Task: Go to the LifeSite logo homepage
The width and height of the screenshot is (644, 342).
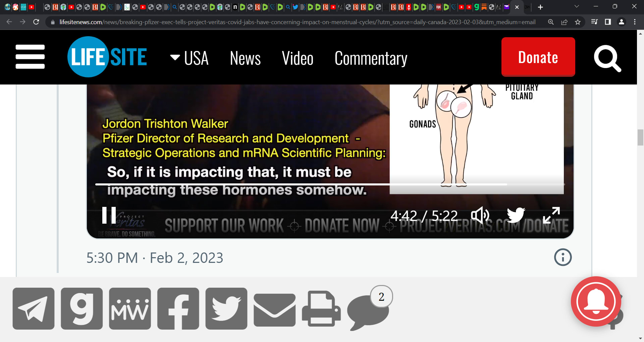Action: (107, 57)
